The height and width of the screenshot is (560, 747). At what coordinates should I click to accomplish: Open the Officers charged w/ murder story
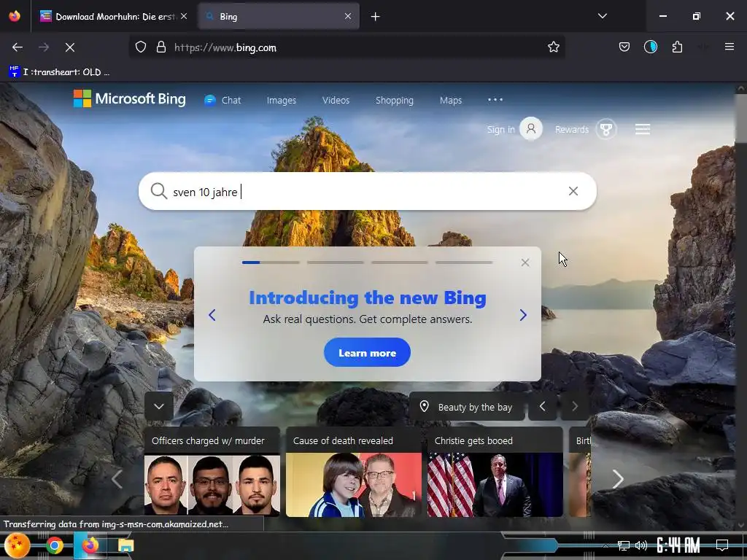tap(212, 472)
